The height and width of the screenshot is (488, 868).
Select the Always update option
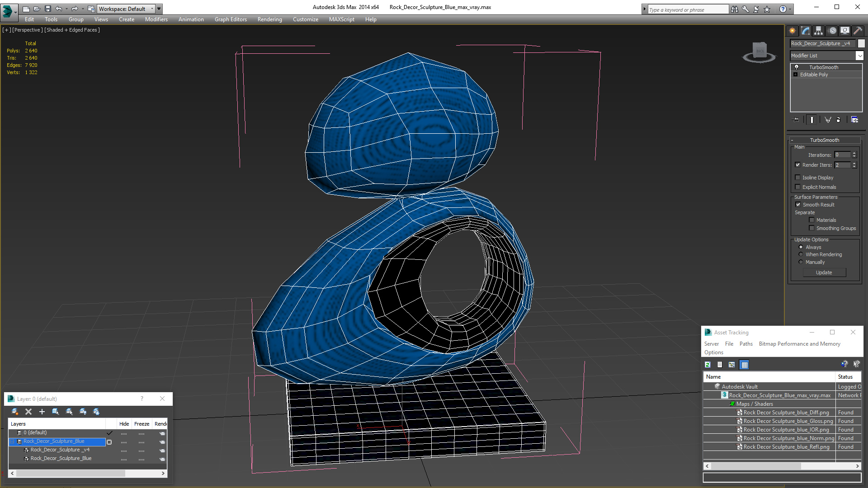(x=801, y=247)
